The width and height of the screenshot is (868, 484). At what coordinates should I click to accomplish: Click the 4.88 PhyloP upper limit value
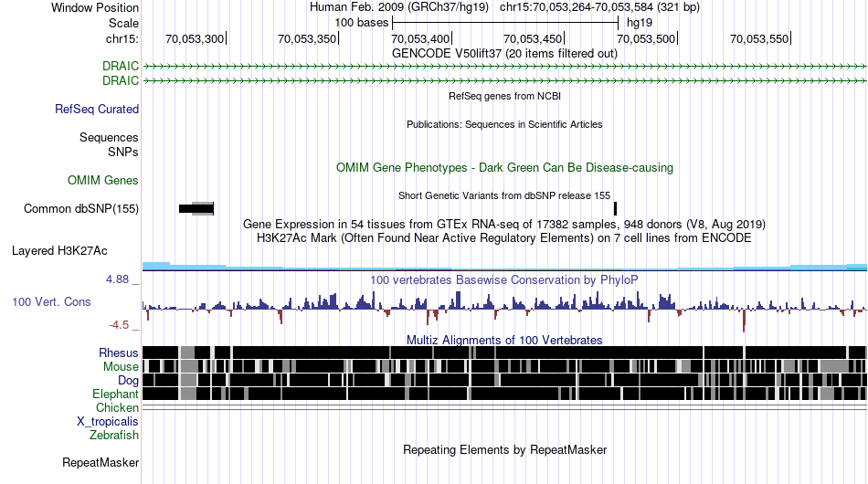pyautogui.click(x=117, y=279)
